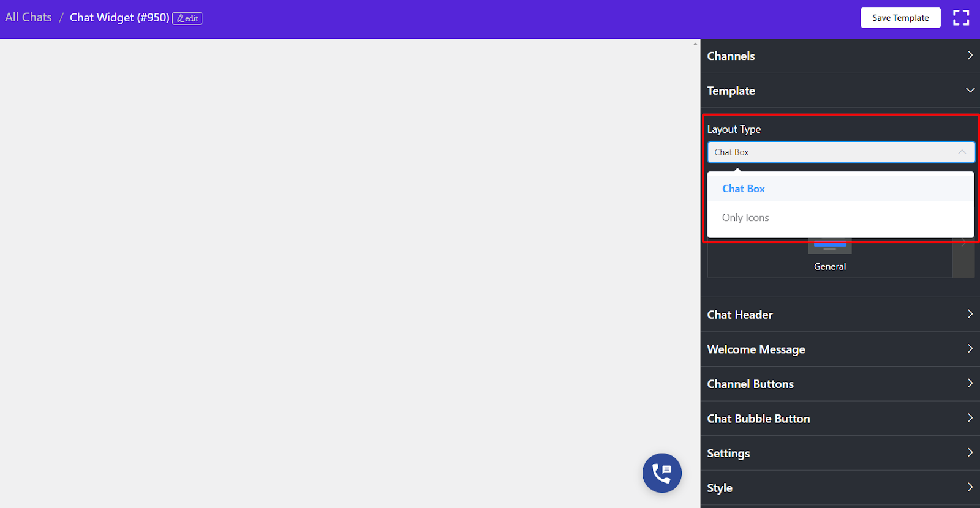Open the Layout Type combo box
Screen dimensions: 980x508
841,152
